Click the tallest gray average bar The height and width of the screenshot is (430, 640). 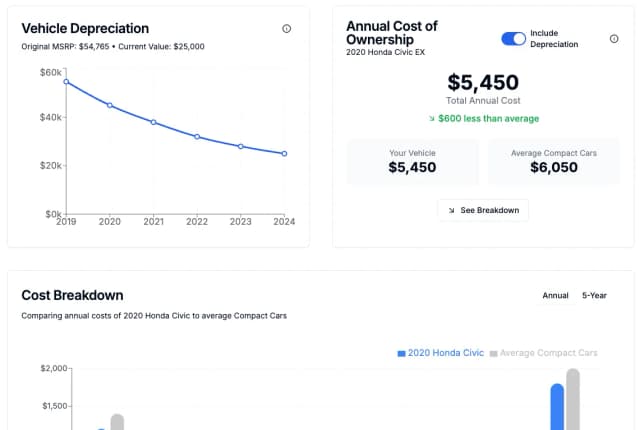pyautogui.click(x=573, y=400)
